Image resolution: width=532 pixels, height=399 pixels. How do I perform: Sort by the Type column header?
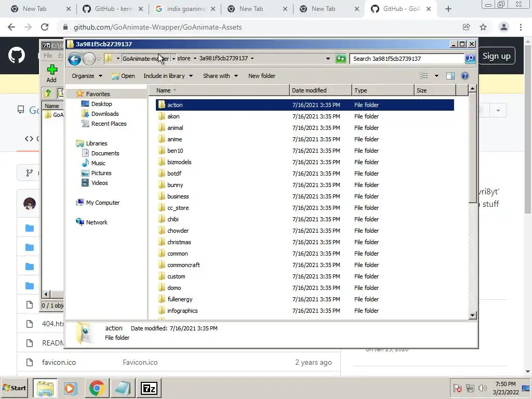coord(383,90)
